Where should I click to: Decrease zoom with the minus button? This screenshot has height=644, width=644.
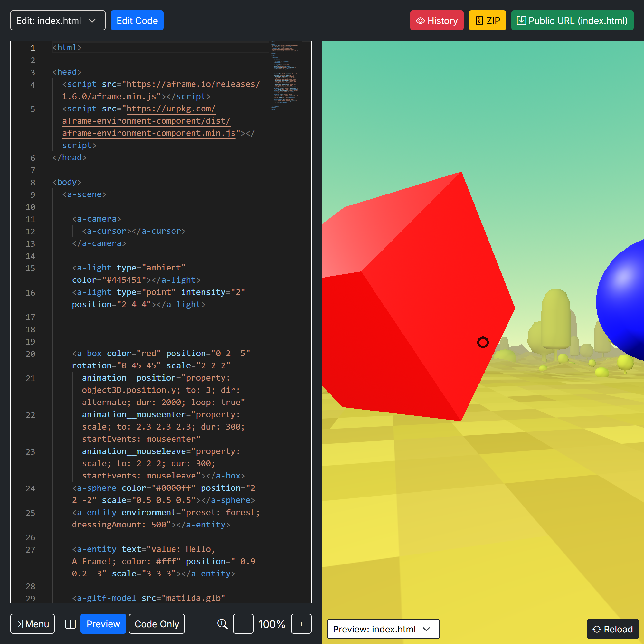pyautogui.click(x=243, y=624)
